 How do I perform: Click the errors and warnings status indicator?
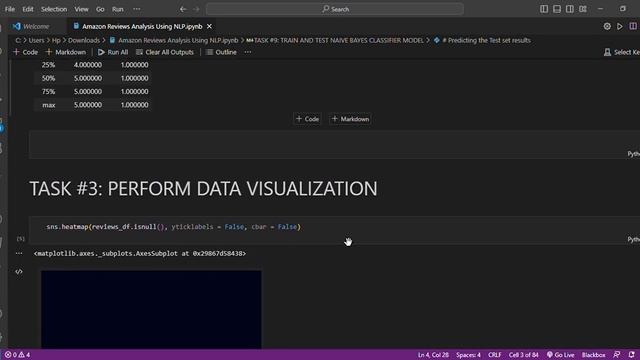pos(17,355)
